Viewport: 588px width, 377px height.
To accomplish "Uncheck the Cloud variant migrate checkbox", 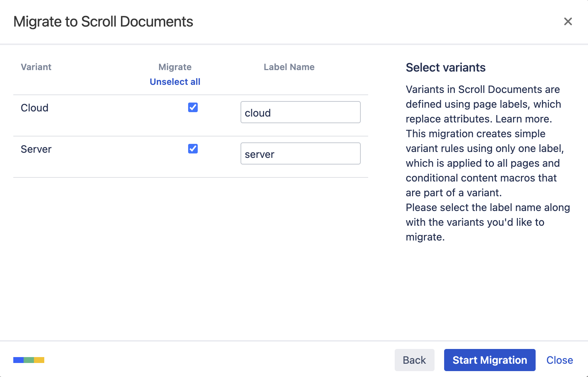I will (x=193, y=107).
